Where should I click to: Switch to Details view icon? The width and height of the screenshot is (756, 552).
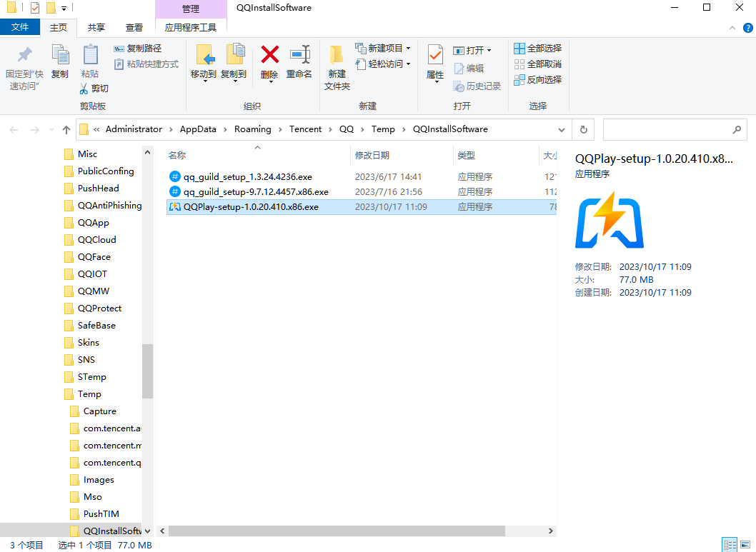point(730,546)
